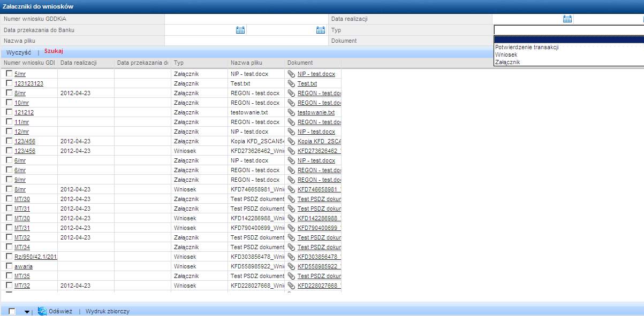Open dropdown arrow next to bottom select-all checkbox
Screen dimensions: 644x316
[27, 312]
